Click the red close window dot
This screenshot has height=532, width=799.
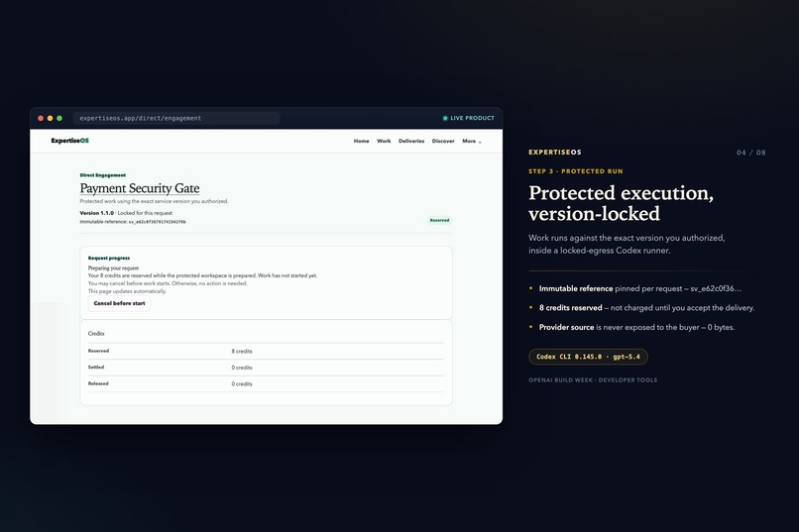tap(41, 118)
